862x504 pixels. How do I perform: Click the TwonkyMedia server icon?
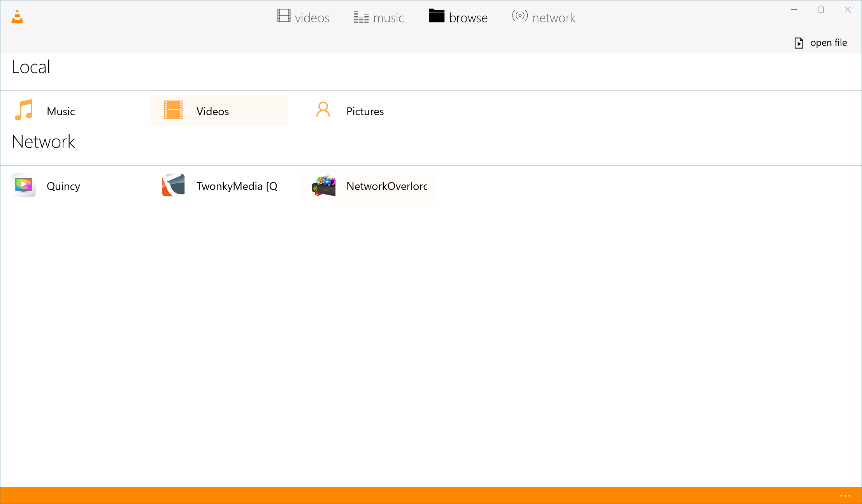[173, 185]
